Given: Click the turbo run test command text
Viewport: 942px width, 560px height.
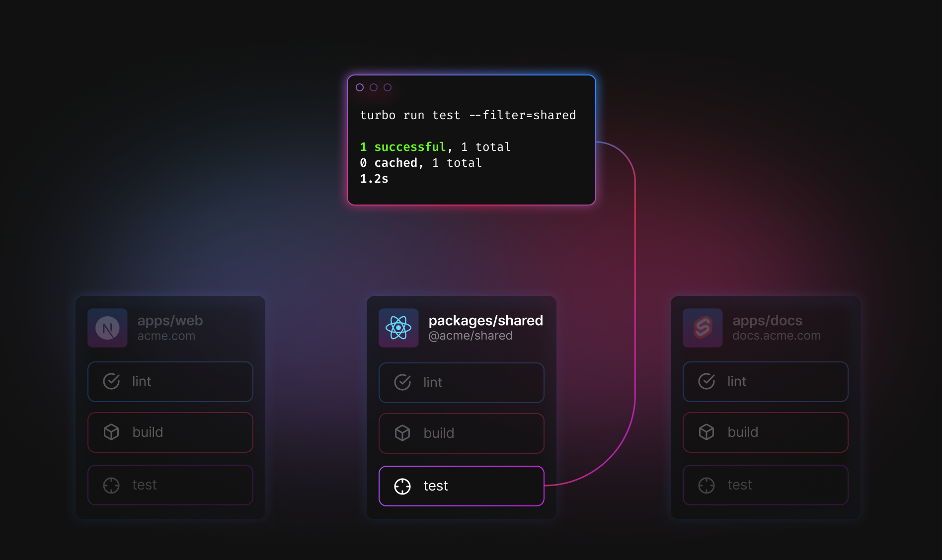Looking at the screenshot, I should [x=468, y=115].
